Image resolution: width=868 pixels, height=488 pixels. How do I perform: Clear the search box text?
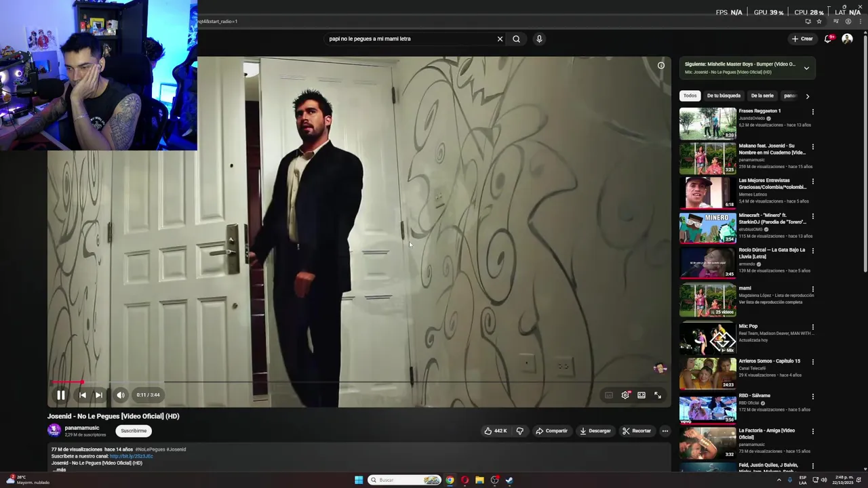coord(500,39)
